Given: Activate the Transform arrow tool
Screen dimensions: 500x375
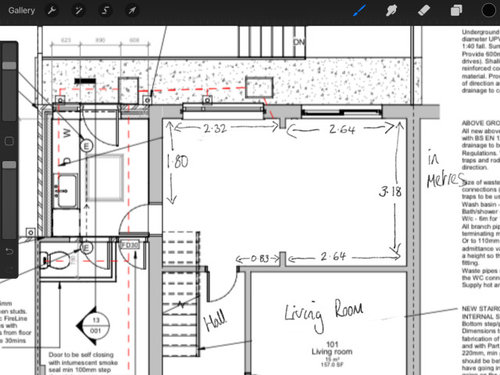Looking at the screenshot, I should click(x=132, y=11).
